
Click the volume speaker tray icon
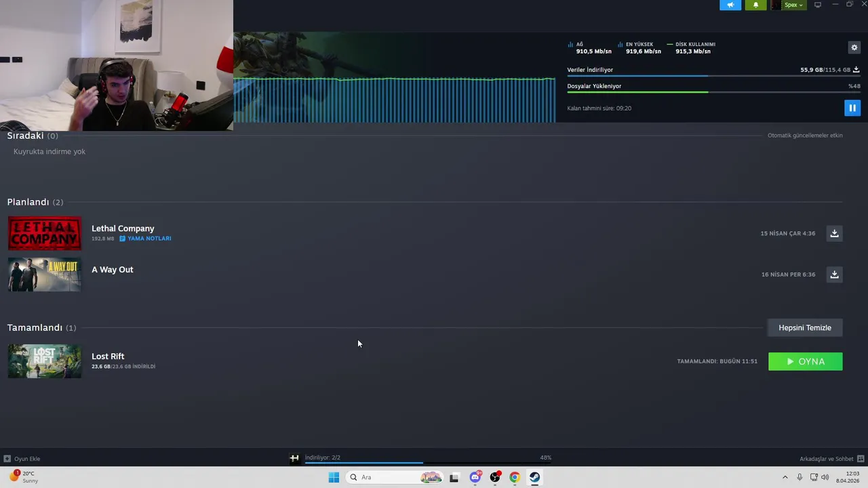[x=825, y=477]
